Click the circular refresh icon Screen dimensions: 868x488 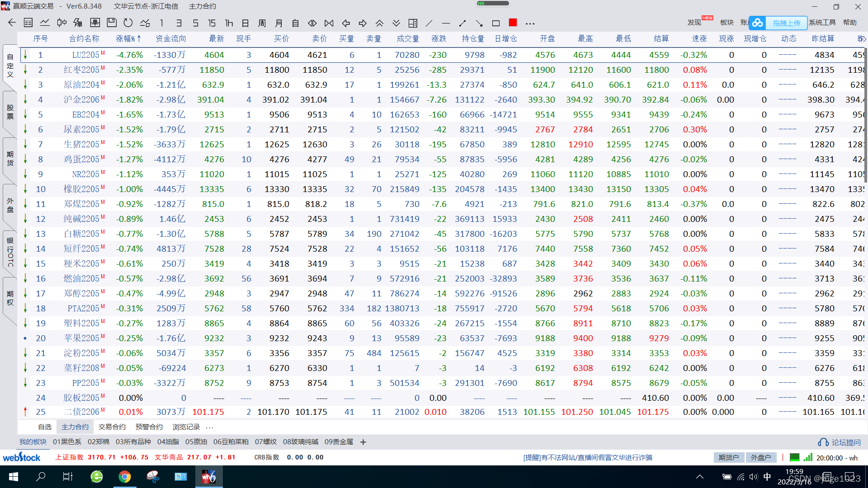pyautogui.click(x=128, y=23)
